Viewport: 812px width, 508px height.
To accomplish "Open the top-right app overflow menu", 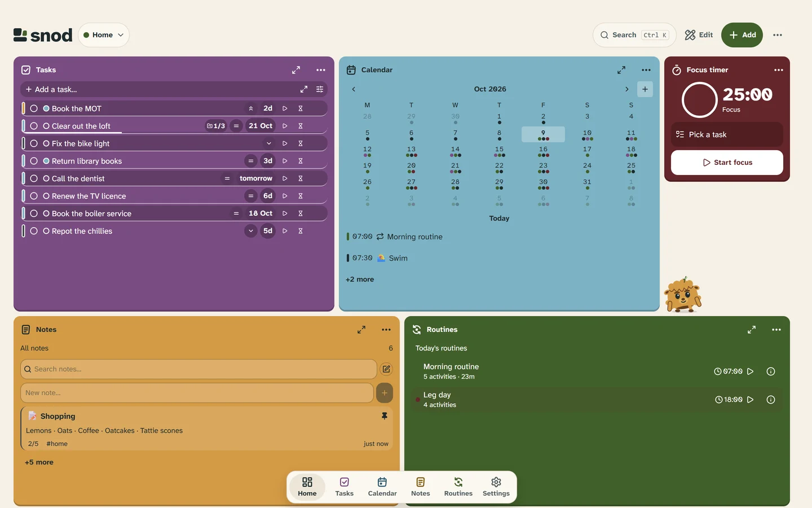I will click(778, 35).
